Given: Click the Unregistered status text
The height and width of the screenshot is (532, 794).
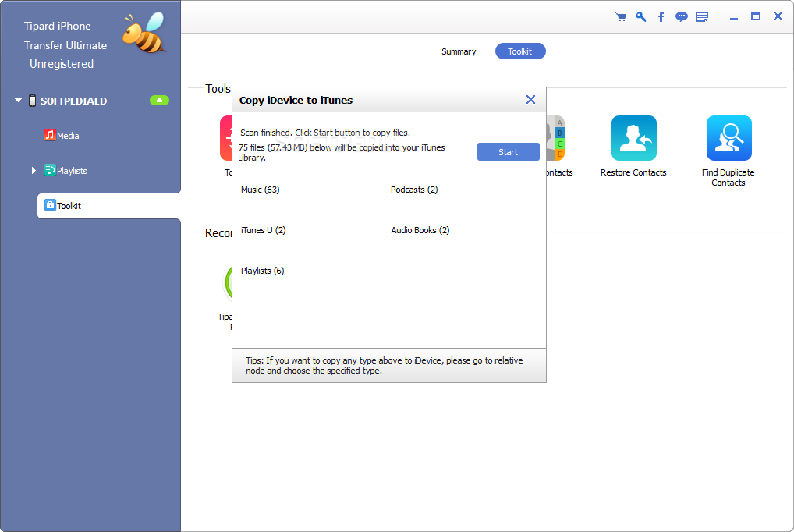Looking at the screenshot, I should pos(62,64).
